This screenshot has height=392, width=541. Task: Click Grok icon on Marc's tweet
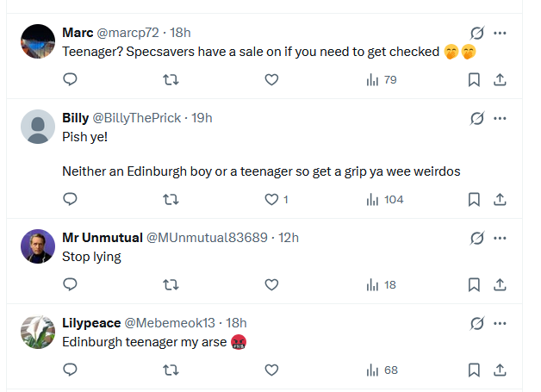(476, 33)
